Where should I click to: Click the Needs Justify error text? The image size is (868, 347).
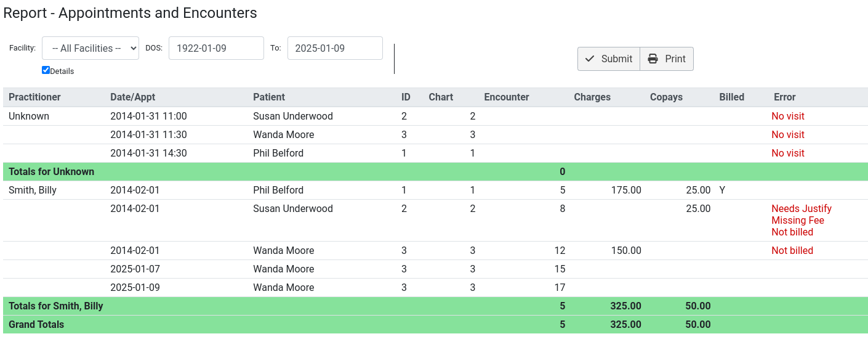(x=802, y=208)
